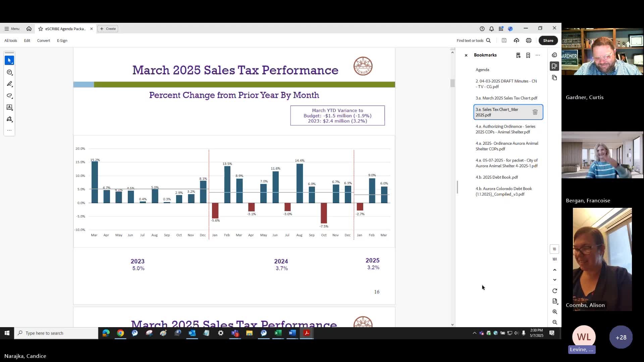
Task: Select the arrow selection tool
Action: pyautogui.click(x=9, y=60)
